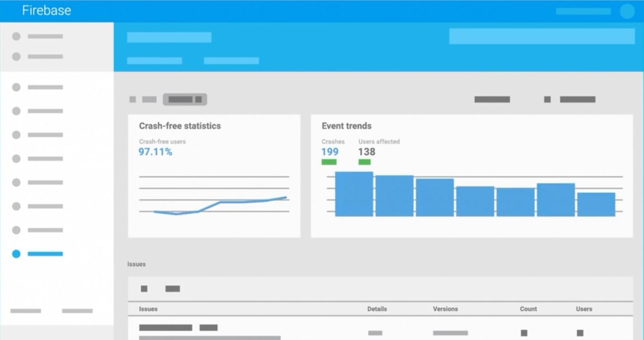The image size is (644, 340).
Task: Click the 97.11% crash-free users figure
Action: 155,151
